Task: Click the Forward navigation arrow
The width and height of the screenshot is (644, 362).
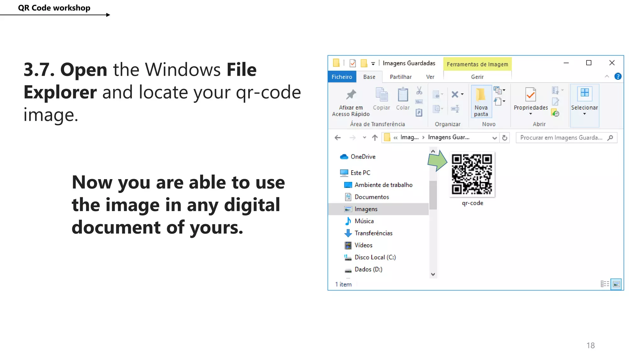Action: pyautogui.click(x=353, y=138)
